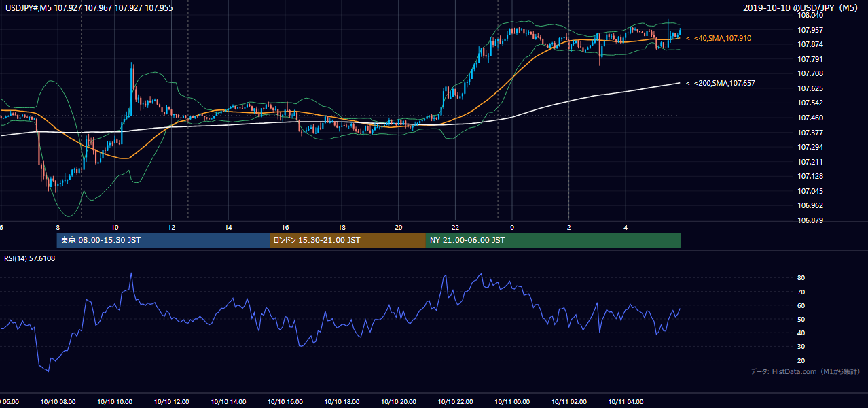Click the 10/11 04:00 time label

click(x=626, y=401)
